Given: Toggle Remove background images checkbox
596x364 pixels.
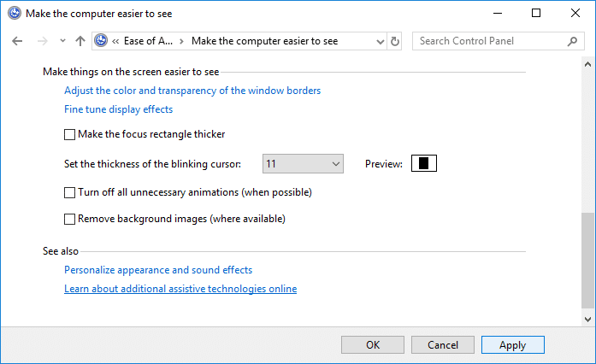Looking at the screenshot, I should 70,219.
